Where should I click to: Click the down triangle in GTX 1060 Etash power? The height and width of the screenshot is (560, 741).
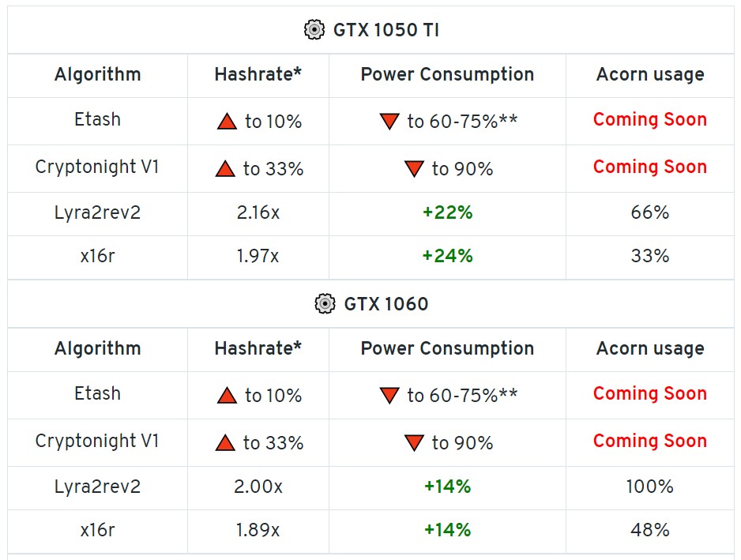click(389, 396)
